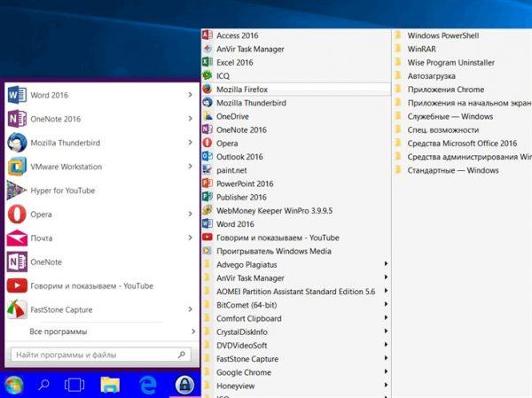Click the PowerPoint 2016 icon
Viewport: 532px width, 398px height.
(207, 183)
